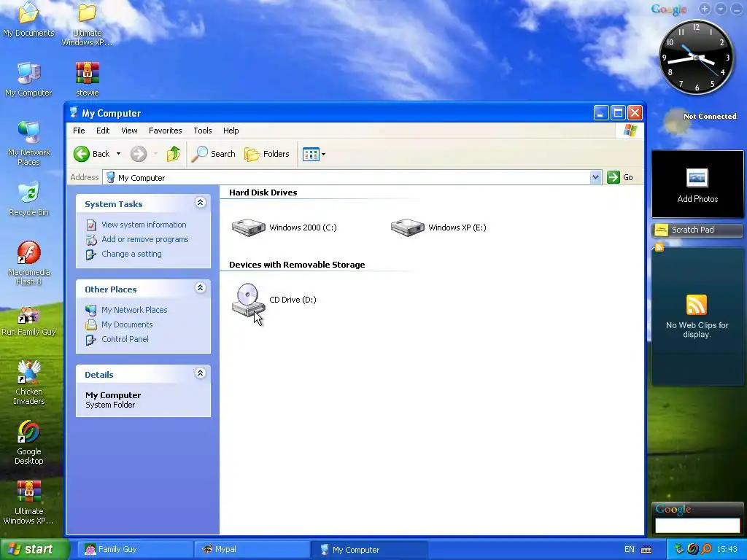Click the Google Desktop swirl tray icon
Image resolution: width=747 pixels, height=560 pixels.
[693, 550]
